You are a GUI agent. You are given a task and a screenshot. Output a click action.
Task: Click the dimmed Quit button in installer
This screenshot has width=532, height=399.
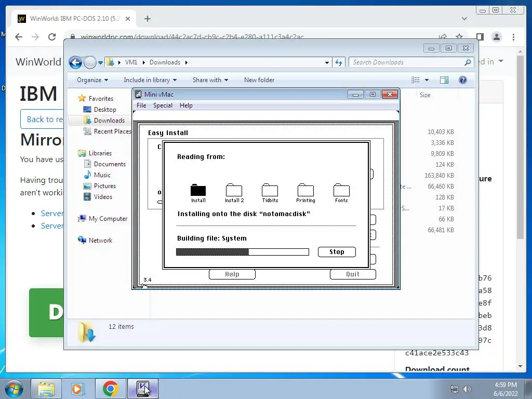pos(353,274)
